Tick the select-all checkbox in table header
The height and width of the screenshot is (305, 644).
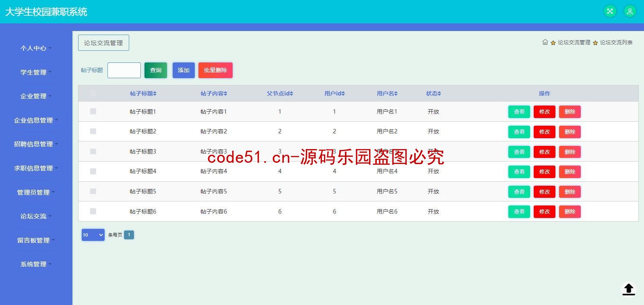93,93
